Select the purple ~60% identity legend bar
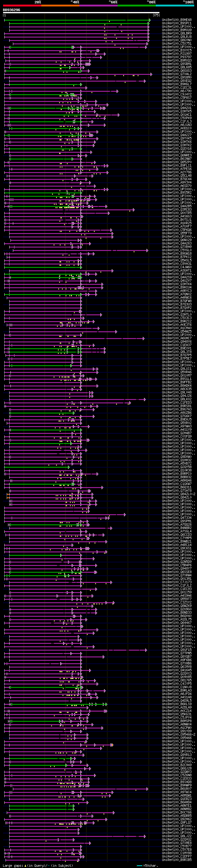 tap(99, 6)
